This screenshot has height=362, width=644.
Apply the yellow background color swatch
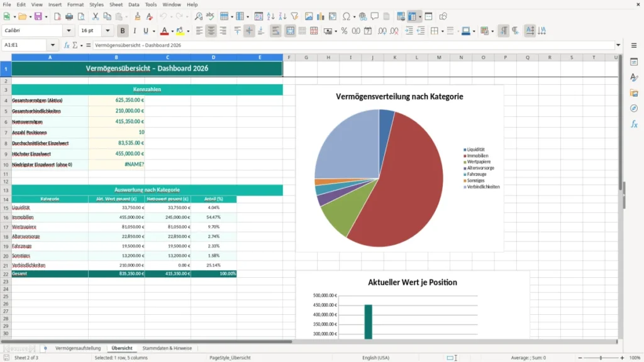pos(180,31)
